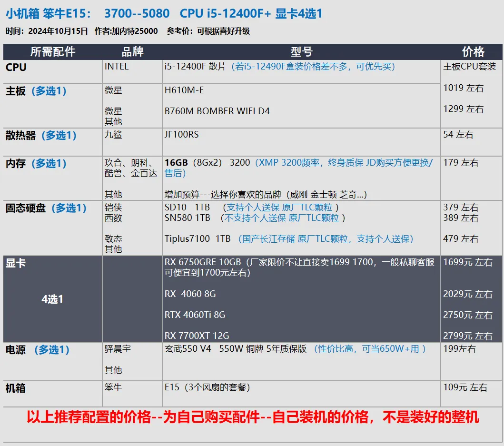
Task: Click 'SD10 1TB' SSD model
Action: 187,207
